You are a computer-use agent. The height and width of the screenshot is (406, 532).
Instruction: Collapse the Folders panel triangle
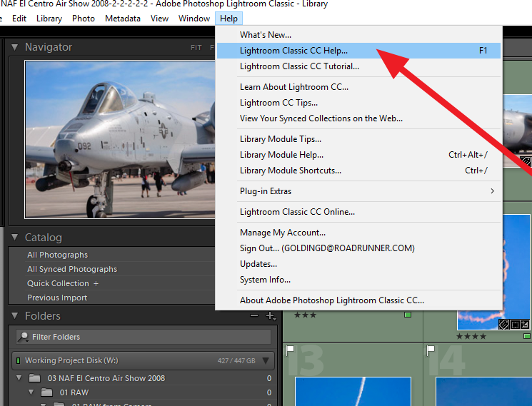pos(14,316)
